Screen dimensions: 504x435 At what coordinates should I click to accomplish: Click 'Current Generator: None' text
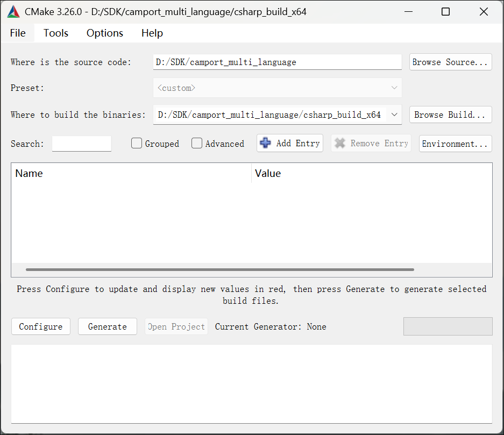271,327
